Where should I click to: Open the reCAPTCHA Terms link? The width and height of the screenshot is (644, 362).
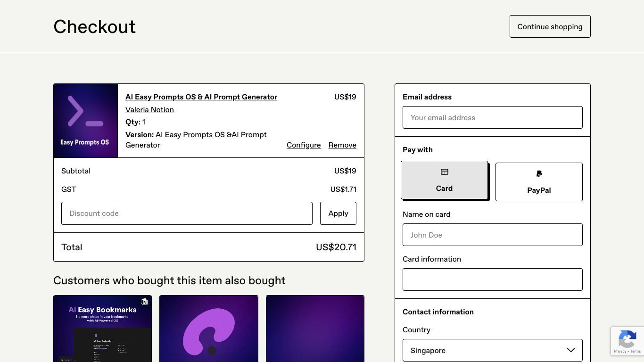pos(636,352)
